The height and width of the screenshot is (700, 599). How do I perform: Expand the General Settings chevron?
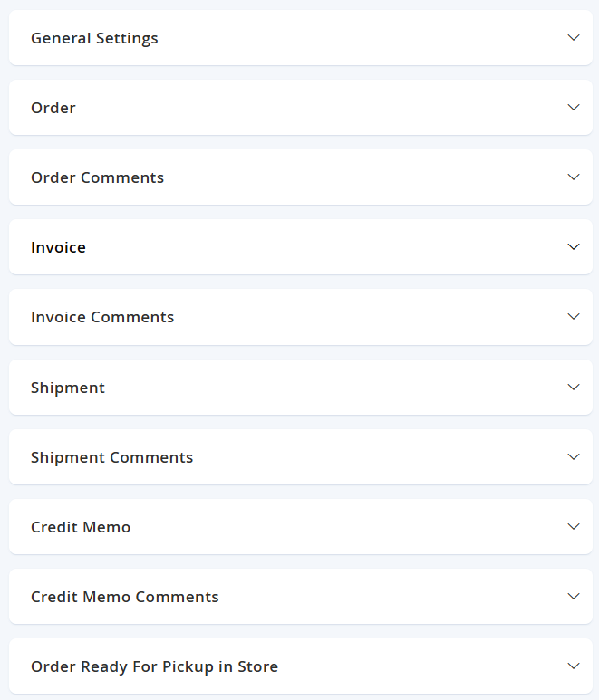(x=573, y=37)
